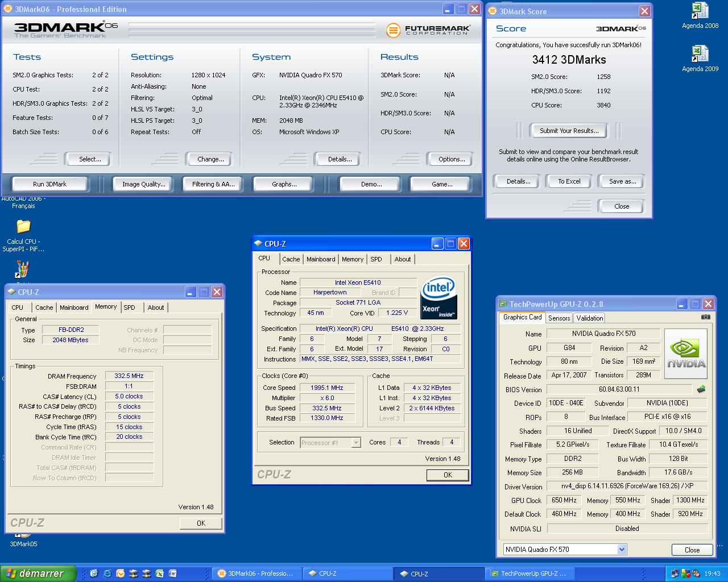Switch to the Sensors tab in GPU-Z
Viewport: 728px width, 582px height.
pyautogui.click(x=559, y=318)
